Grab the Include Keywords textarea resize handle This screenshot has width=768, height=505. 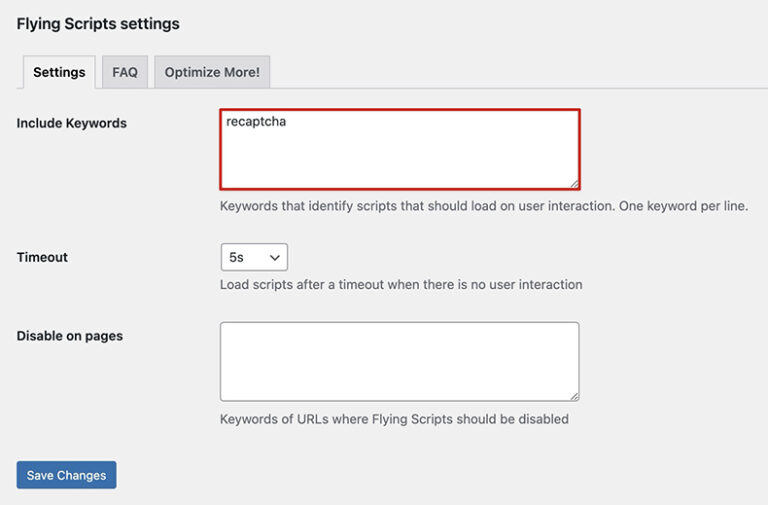tap(574, 183)
